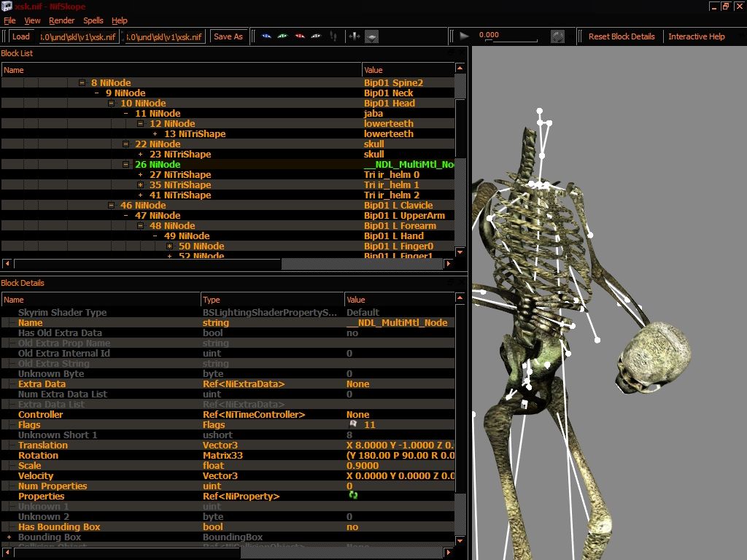Select the 41 NiTriShape Tri ir_helm 2 row
The image size is (747, 560).
click(x=228, y=195)
